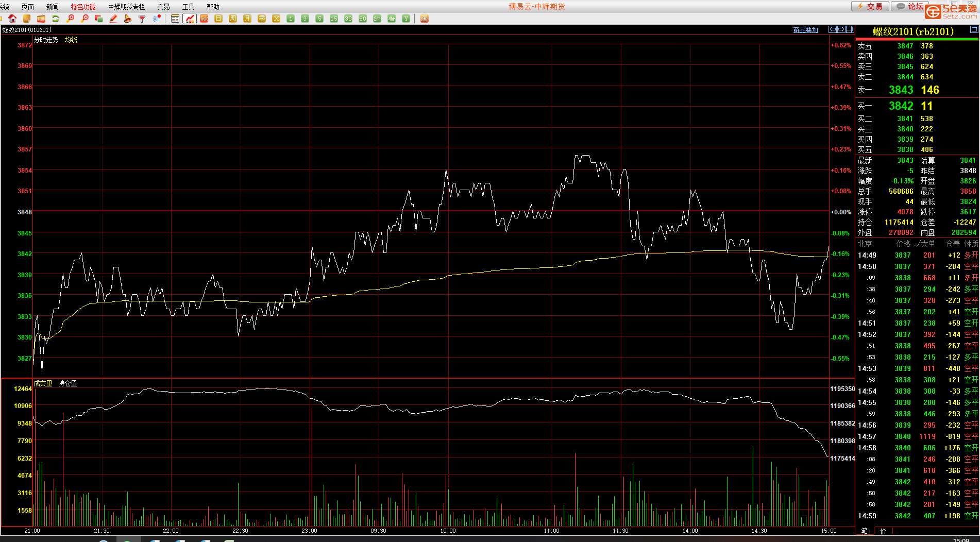Click the yellow 均线 label
Image resolution: width=980 pixels, height=542 pixels.
[71, 40]
